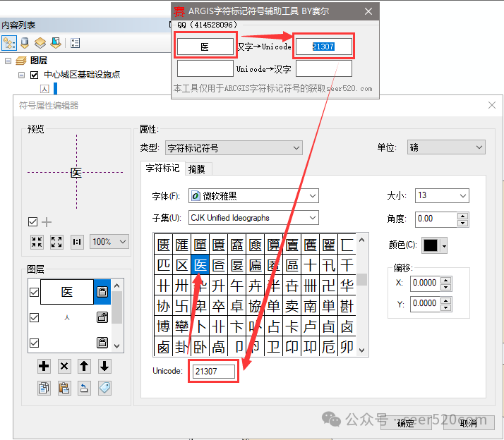Click the Unicode input field showing 21307

click(x=214, y=372)
